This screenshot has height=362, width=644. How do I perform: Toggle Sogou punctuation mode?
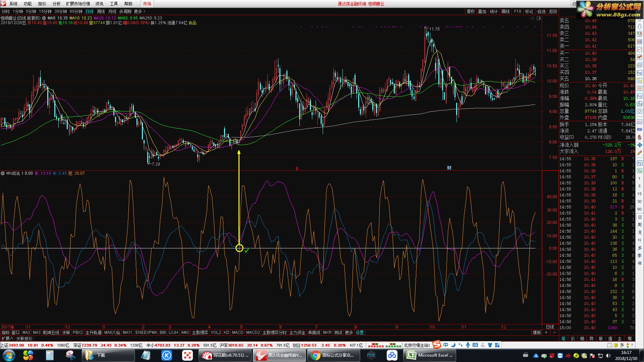[x=461, y=345]
